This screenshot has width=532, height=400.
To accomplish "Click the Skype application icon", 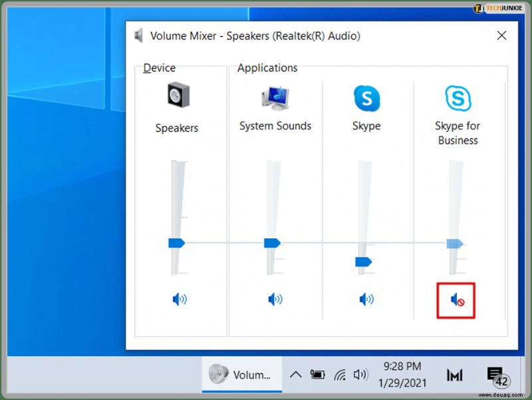I will [366, 98].
